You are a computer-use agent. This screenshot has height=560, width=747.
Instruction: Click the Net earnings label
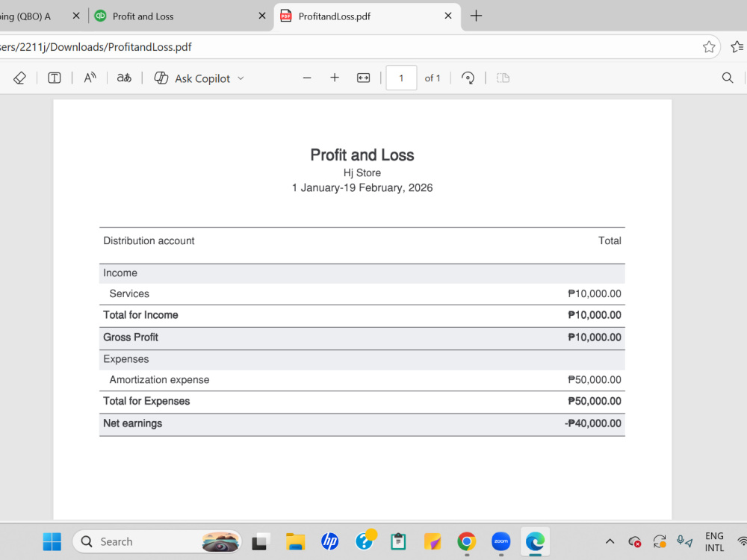pos(132,423)
